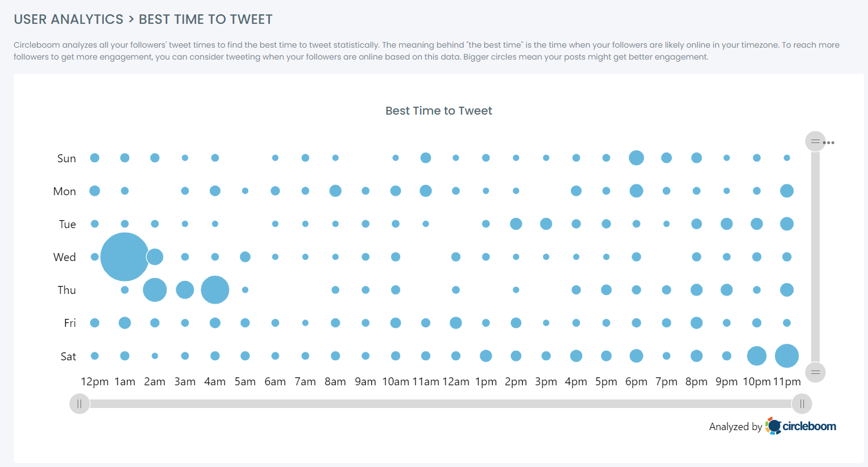Click the left horizontal range slider handle
Screen dimensions: 868x467
coord(79,404)
